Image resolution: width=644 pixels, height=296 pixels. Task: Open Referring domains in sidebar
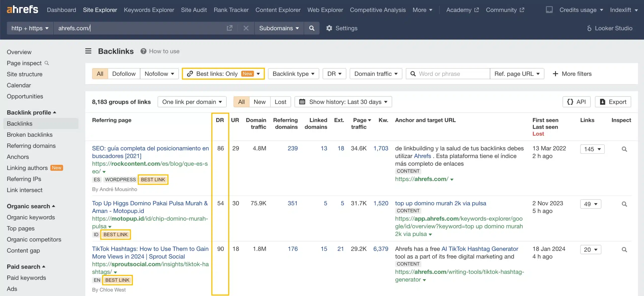tap(31, 145)
